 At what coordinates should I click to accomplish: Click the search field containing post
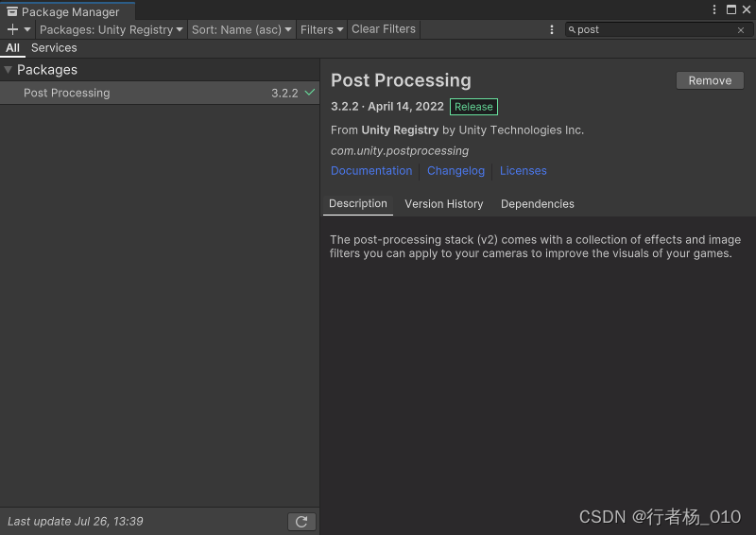[658, 29]
